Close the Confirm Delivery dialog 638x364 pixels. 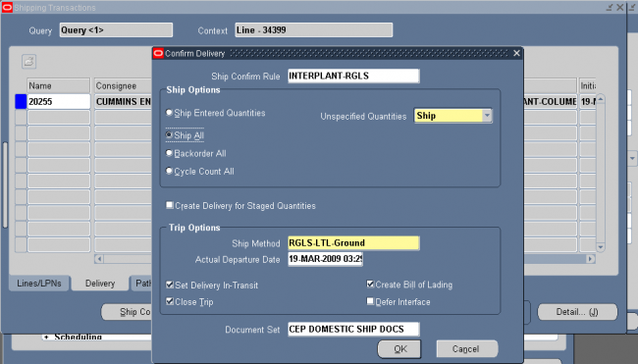click(516, 53)
